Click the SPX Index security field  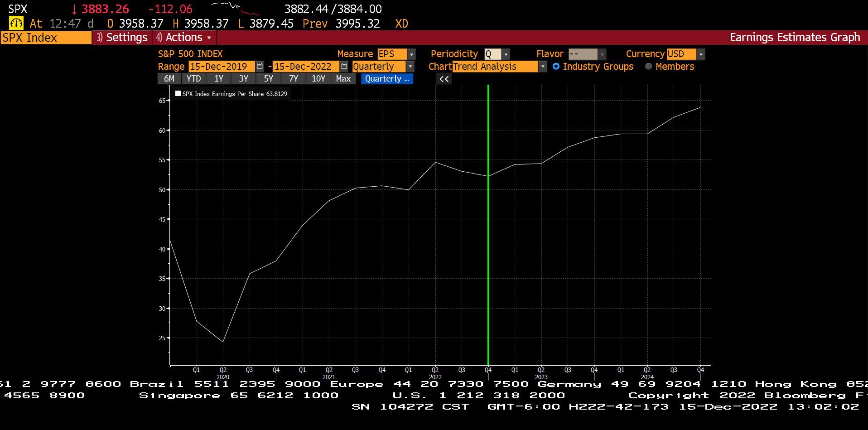46,38
